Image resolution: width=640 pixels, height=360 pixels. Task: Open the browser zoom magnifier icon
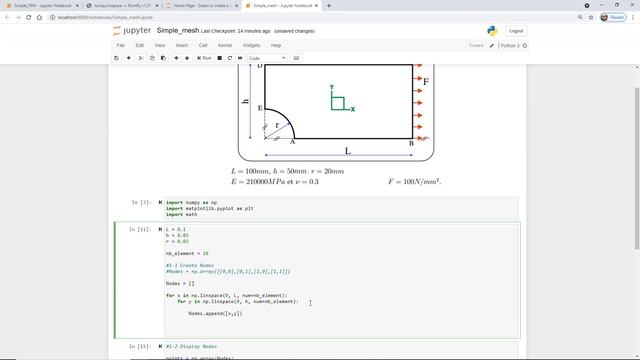(x=580, y=18)
